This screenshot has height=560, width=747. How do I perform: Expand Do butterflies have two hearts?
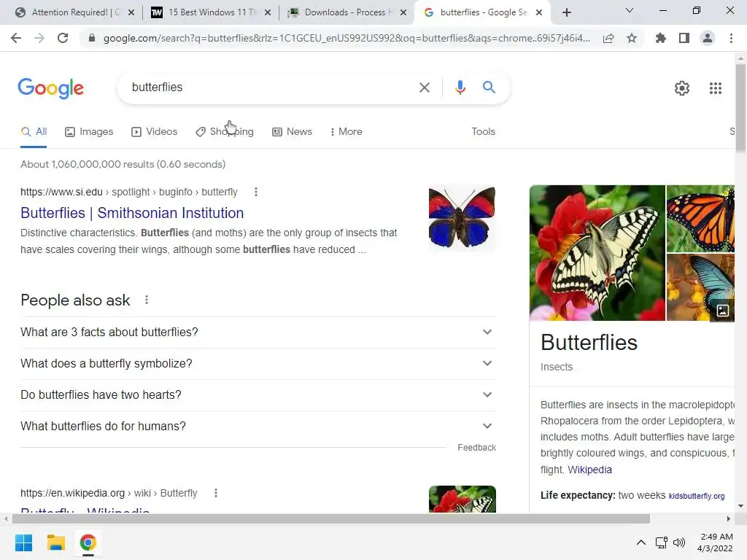[x=258, y=394]
